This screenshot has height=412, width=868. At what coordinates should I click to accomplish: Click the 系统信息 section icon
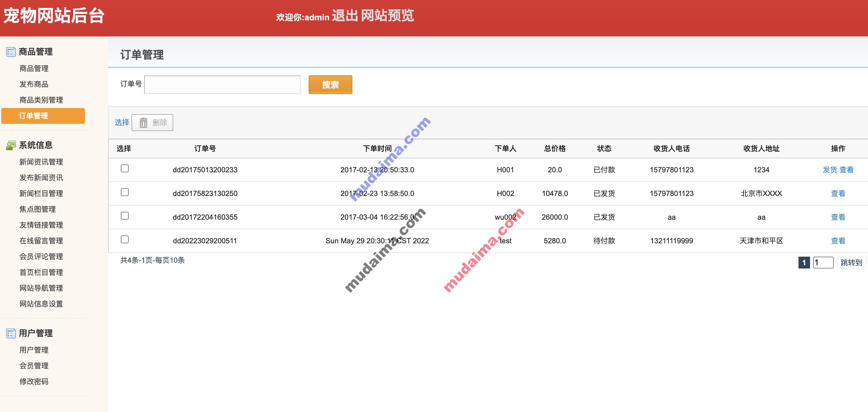tap(11, 145)
